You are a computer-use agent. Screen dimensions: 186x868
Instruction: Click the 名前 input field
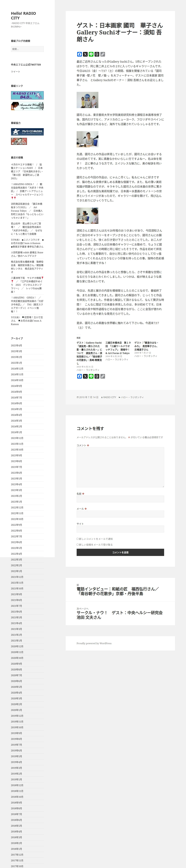tap(120, 499)
